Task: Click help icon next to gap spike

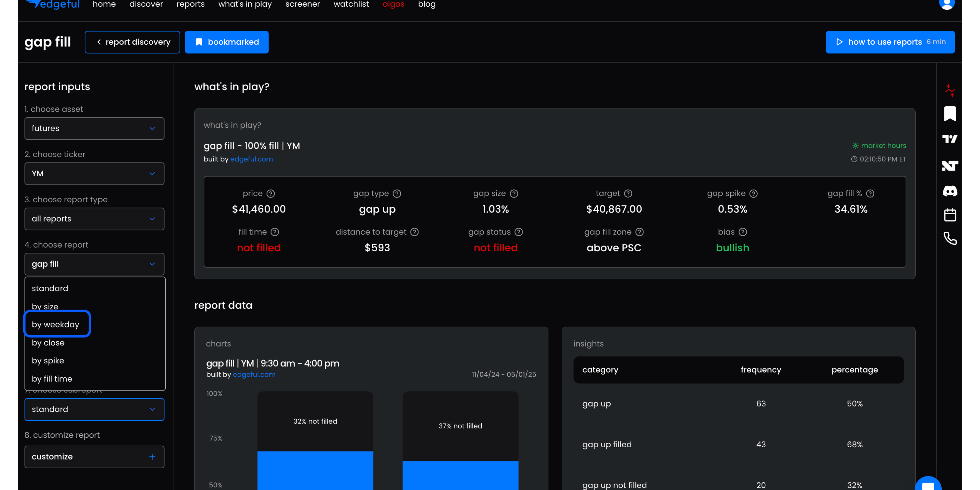Action: 753,194
